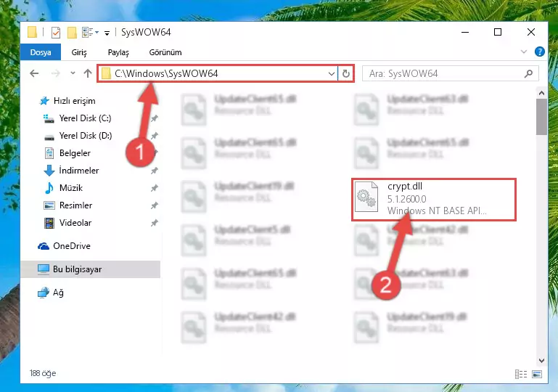Viewport: 558px width, 392px height.
Task: Open recent locations dropdown arrow
Action: click(73, 73)
